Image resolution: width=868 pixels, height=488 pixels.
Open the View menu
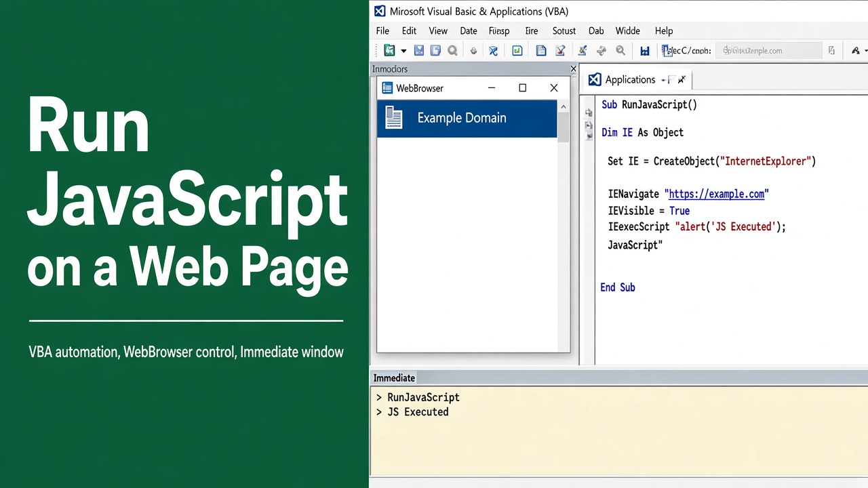click(438, 30)
